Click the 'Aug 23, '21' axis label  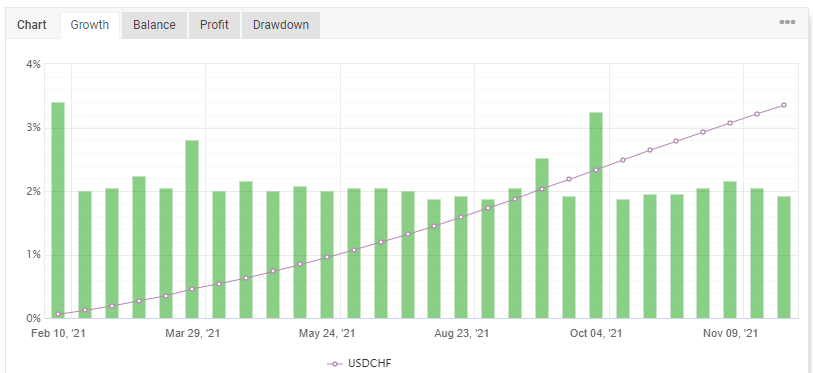click(461, 333)
